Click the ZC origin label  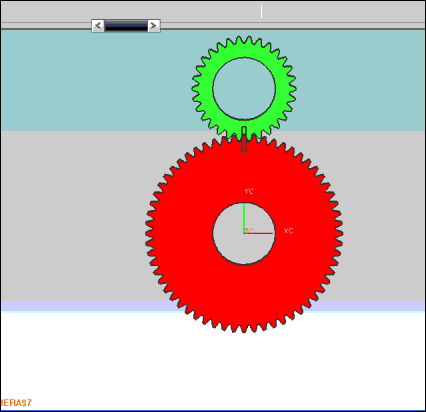(x=249, y=231)
